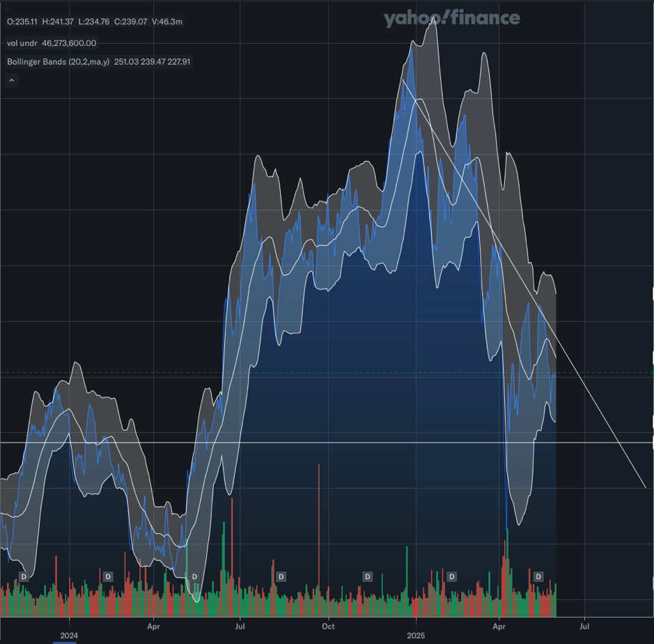Click the dividend marker between 2024 and Apr 2024
The width and height of the screenshot is (654, 644).
pyautogui.click(x=108, y=576)
